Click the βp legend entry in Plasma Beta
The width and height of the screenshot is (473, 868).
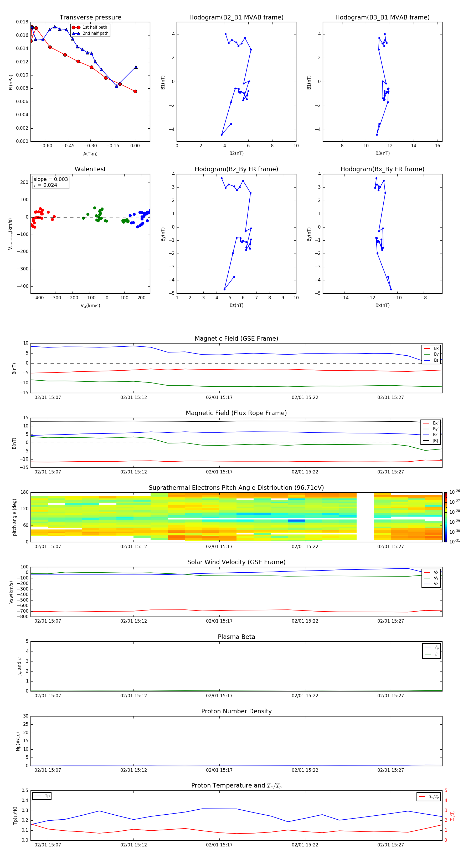[x=431, y=647]
